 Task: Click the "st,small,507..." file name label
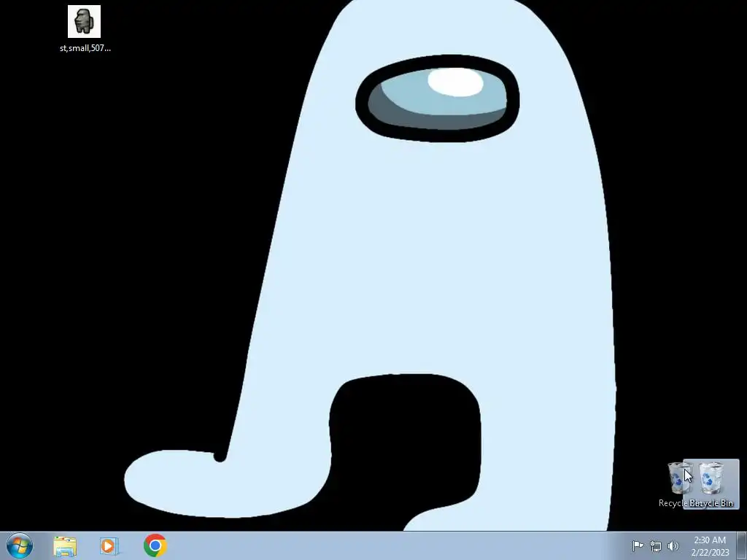(85, 48)
